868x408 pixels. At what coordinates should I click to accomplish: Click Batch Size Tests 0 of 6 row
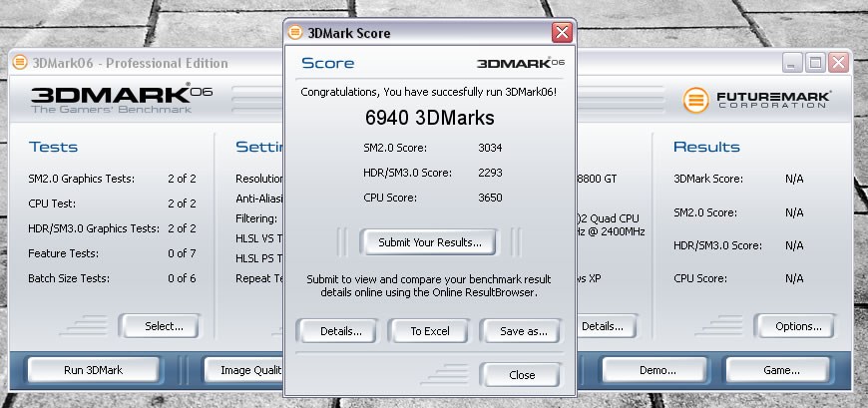tap(113, 278)
